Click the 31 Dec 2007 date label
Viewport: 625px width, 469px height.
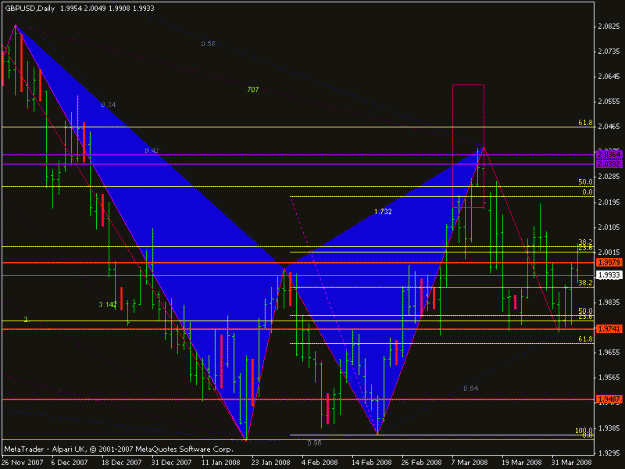[x=171, y=462]
